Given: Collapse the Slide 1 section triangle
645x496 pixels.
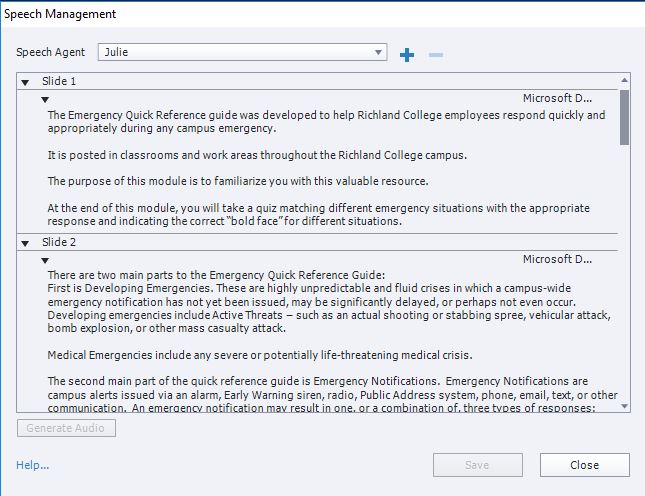Looking at the screenshot, I should pyautogui.click(x=25, y=81).
